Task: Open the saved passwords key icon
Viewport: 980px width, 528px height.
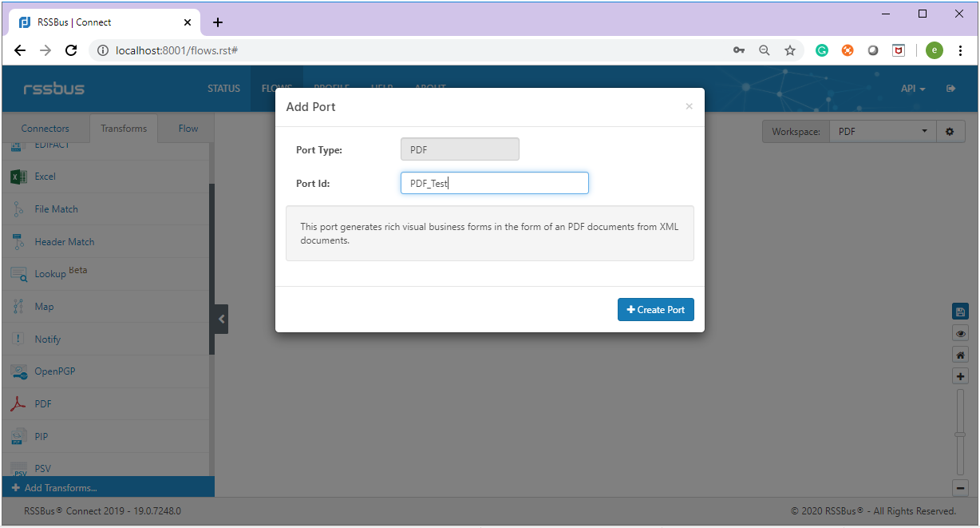Action: (739, 50)
